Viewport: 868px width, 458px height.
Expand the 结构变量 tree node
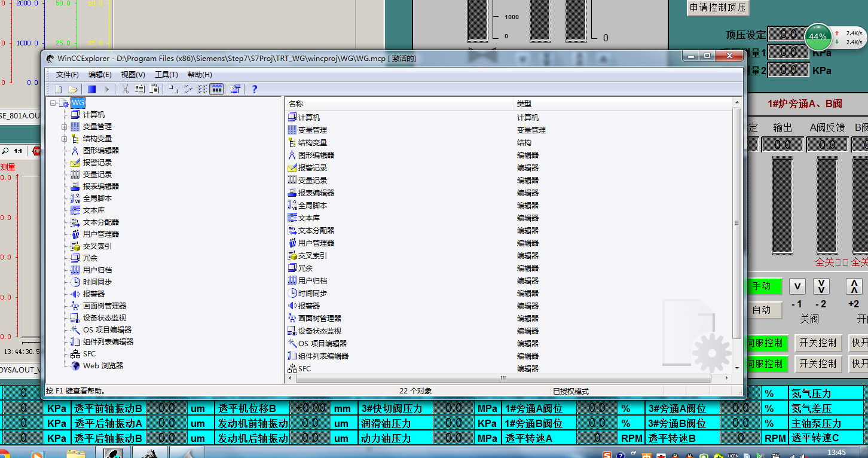[65, 139]
